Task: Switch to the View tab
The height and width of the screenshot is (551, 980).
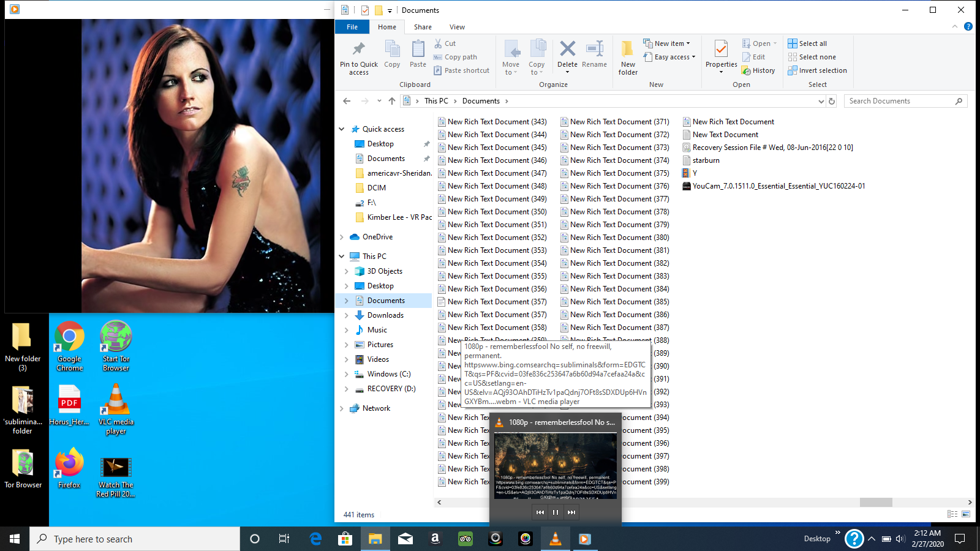Action: click(x=457, y=27)
